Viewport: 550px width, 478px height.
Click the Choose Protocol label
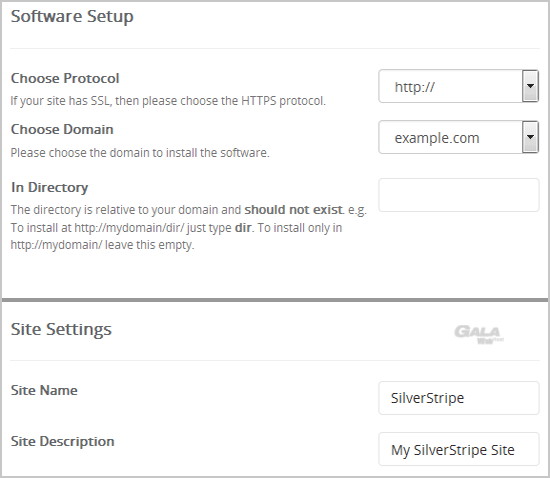tap(65, 78)
